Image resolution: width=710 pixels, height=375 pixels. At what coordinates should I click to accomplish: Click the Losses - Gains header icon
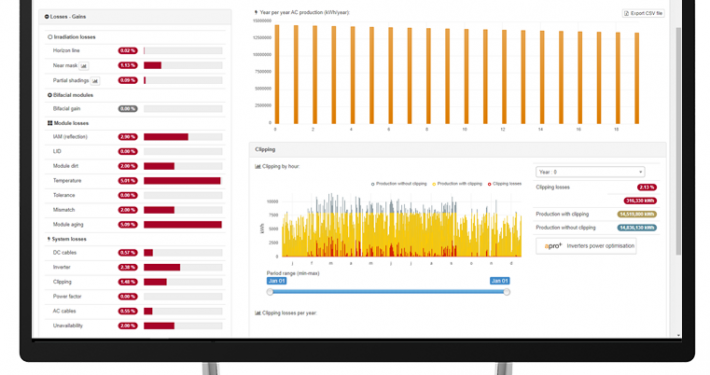47,17
